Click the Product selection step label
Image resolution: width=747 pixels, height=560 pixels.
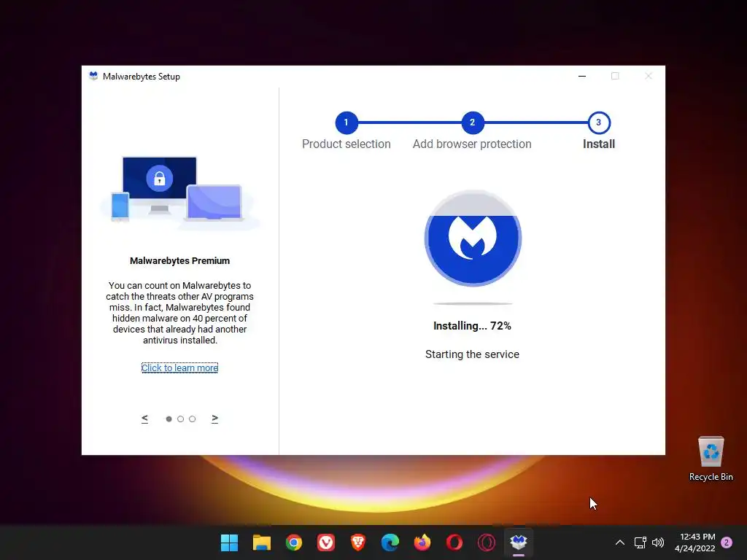pyautogui.click(x=347, y=144)
